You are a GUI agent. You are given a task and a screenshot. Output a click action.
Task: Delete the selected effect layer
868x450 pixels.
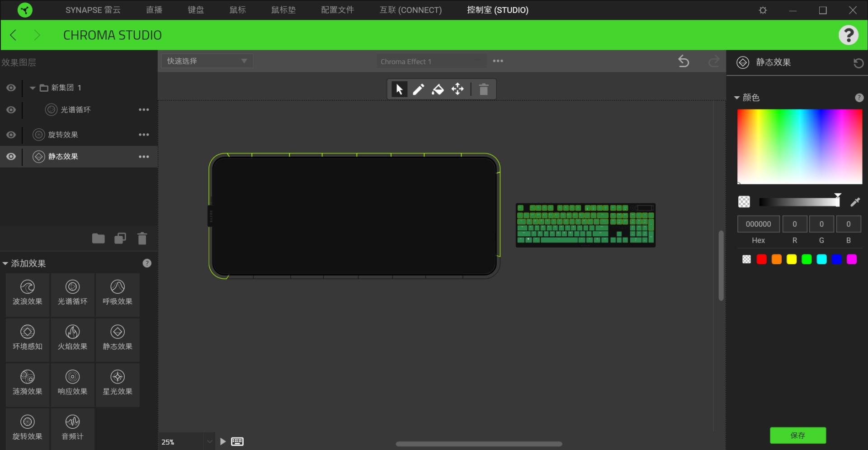(142, 238)
